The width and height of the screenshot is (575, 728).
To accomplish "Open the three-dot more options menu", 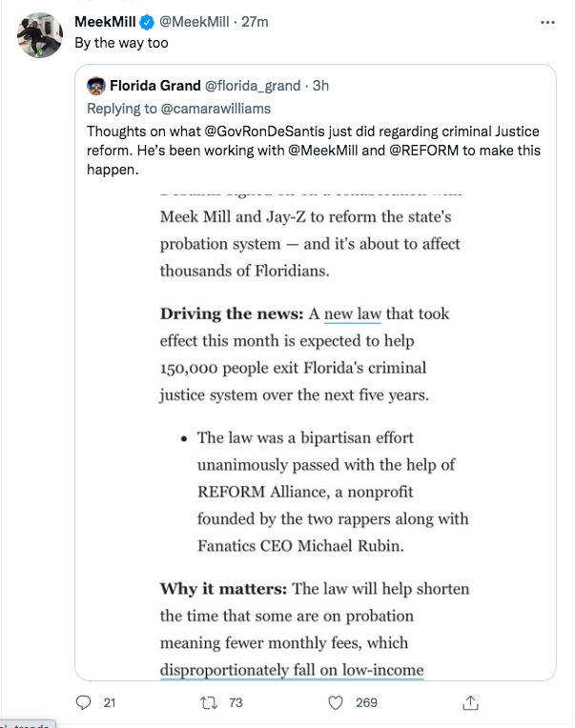I will (547, 22).
